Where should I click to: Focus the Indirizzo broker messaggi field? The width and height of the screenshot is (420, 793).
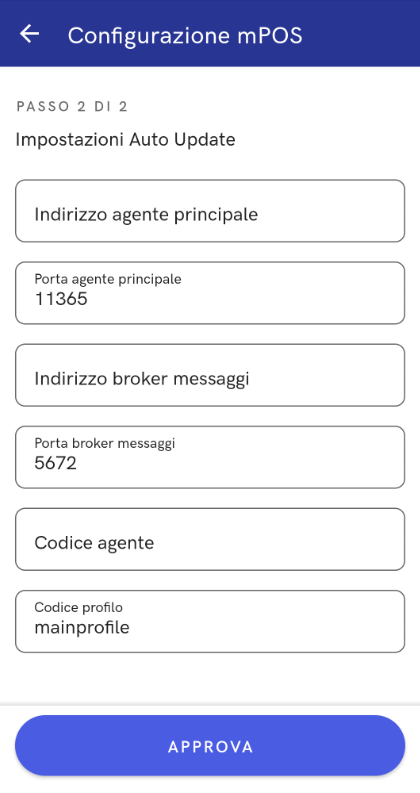tap(210, 375)
